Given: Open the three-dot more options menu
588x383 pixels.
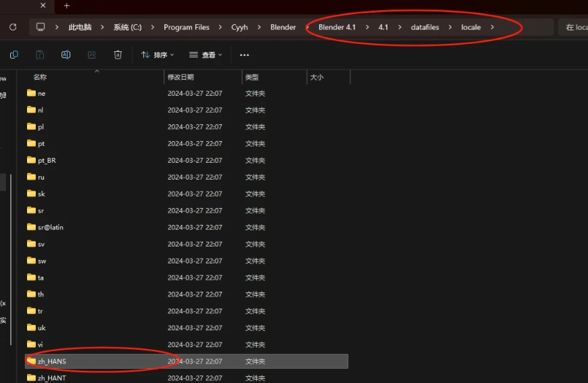Looking at the screenshot, I should click(x=244, y=55).
